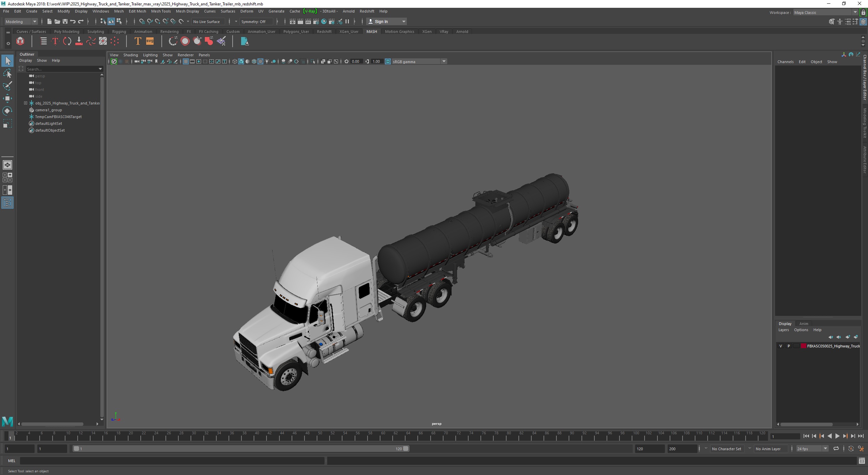
Task: Click the orange T type tool icon
Action: tap(137, 41)
